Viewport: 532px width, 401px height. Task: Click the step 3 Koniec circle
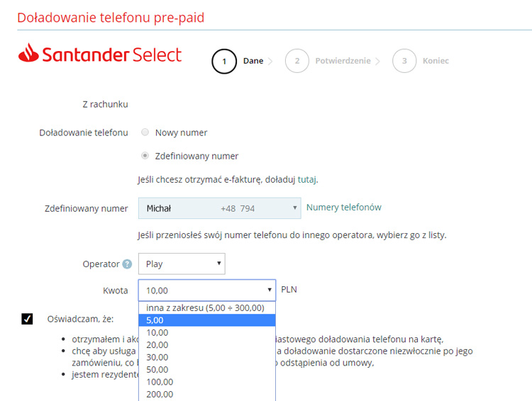404,62
